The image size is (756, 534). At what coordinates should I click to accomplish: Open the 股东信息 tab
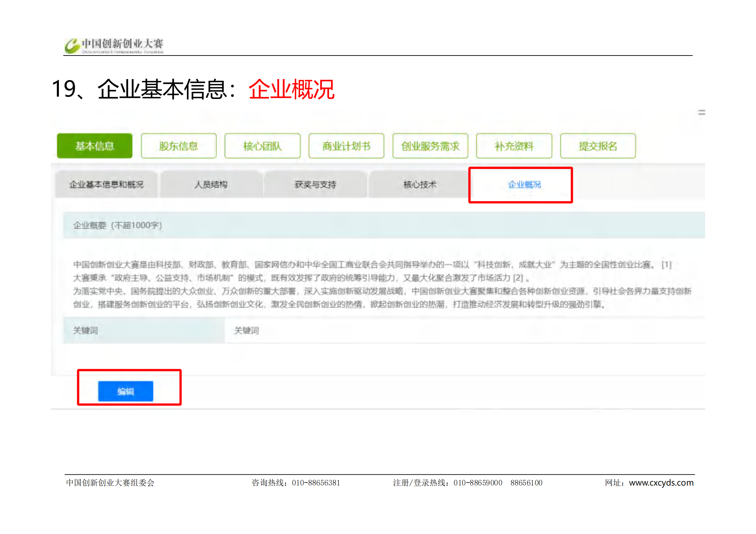pos(178,146)
